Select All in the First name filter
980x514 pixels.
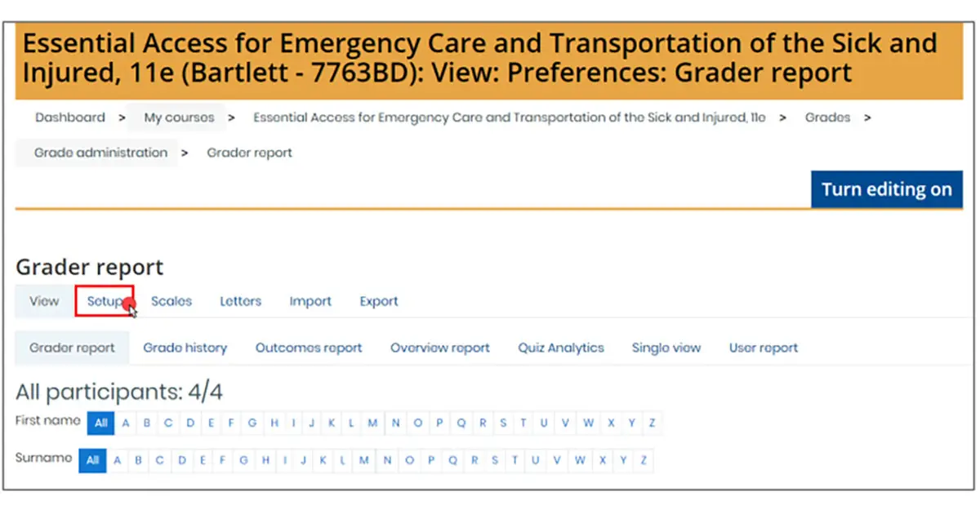100,423
